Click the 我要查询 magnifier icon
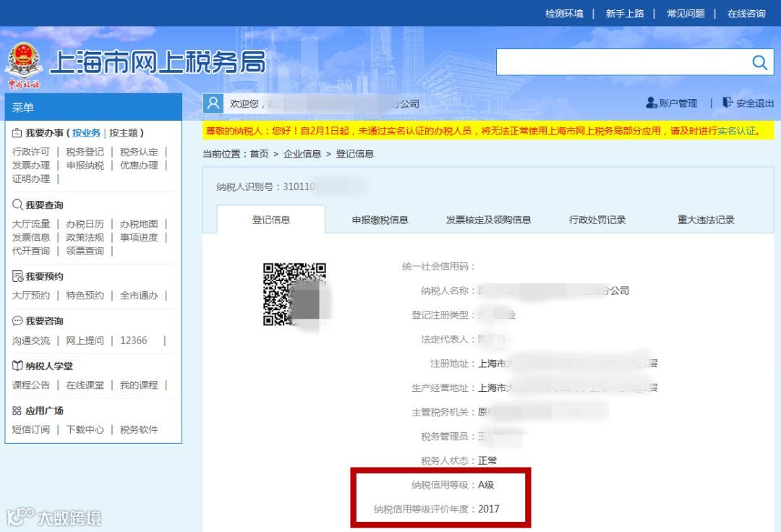Viewport: 781px width, 532px height. click(17, 205)
